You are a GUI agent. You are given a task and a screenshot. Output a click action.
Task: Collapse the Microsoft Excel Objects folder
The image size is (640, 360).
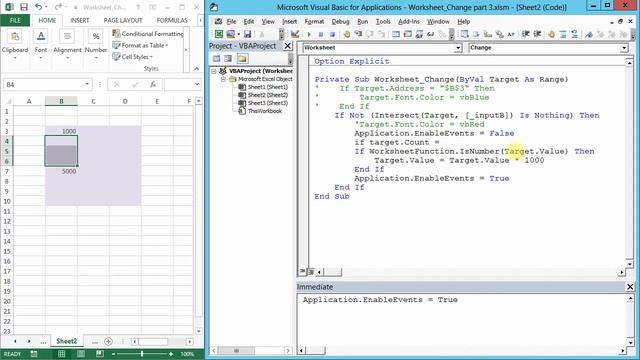pyautogui.click(x=223, y=79)
